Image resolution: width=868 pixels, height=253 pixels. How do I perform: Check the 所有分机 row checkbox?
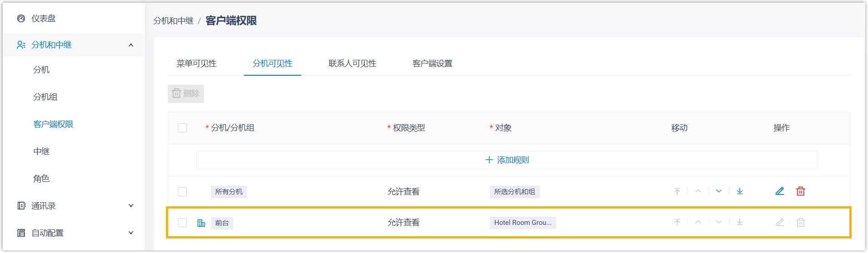182,192
